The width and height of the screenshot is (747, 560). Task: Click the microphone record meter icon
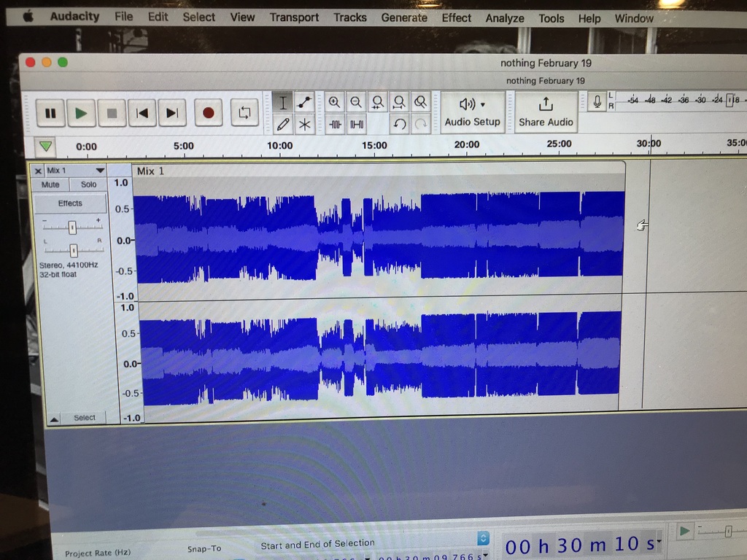(597, 102)
